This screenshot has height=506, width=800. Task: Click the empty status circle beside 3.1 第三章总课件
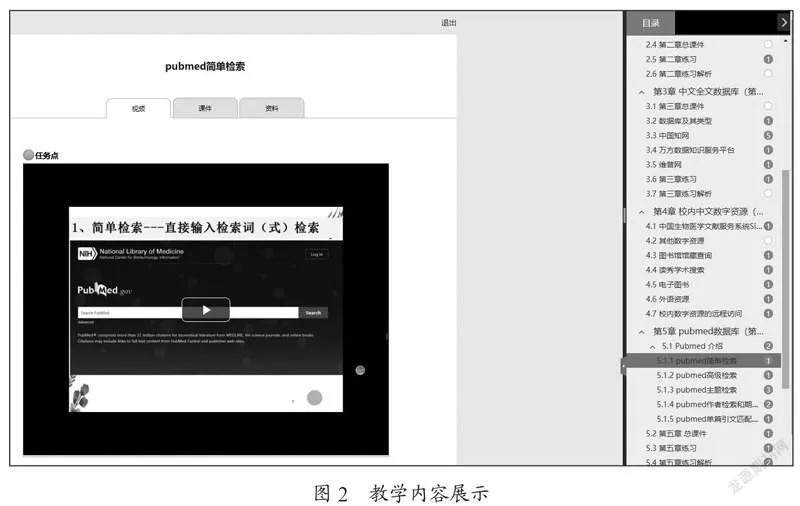coord(768,106)
